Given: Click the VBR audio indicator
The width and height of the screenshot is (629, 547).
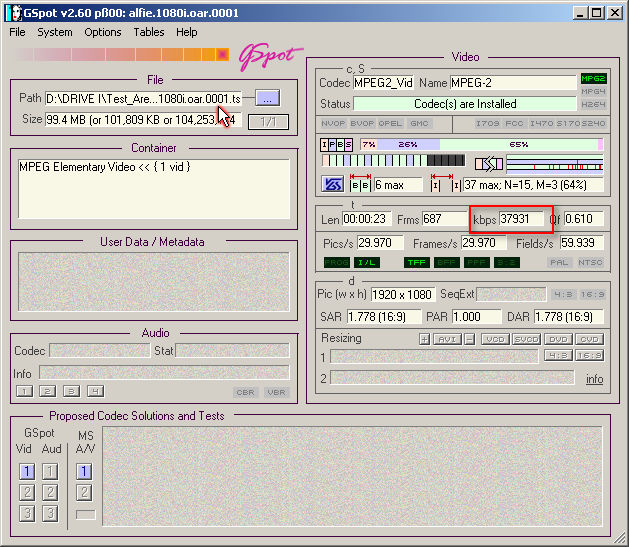Looking at the screenshot, I should (x=276, y=392).
